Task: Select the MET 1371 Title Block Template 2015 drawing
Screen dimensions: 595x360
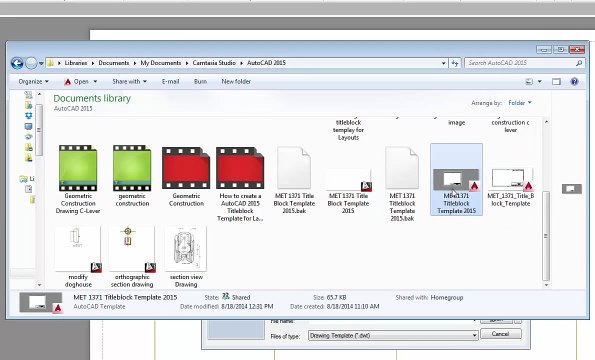Action: [x=348, y=192]
